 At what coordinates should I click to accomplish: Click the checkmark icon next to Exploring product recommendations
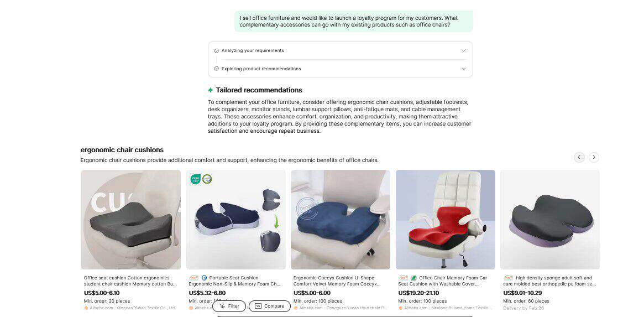click(217, 69)
